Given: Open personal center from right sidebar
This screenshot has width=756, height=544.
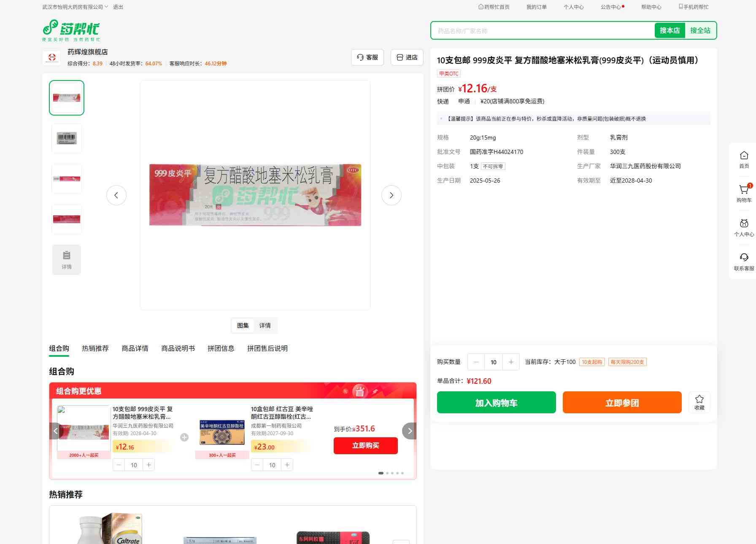Looking at the screenshot, I should point(744,224).
